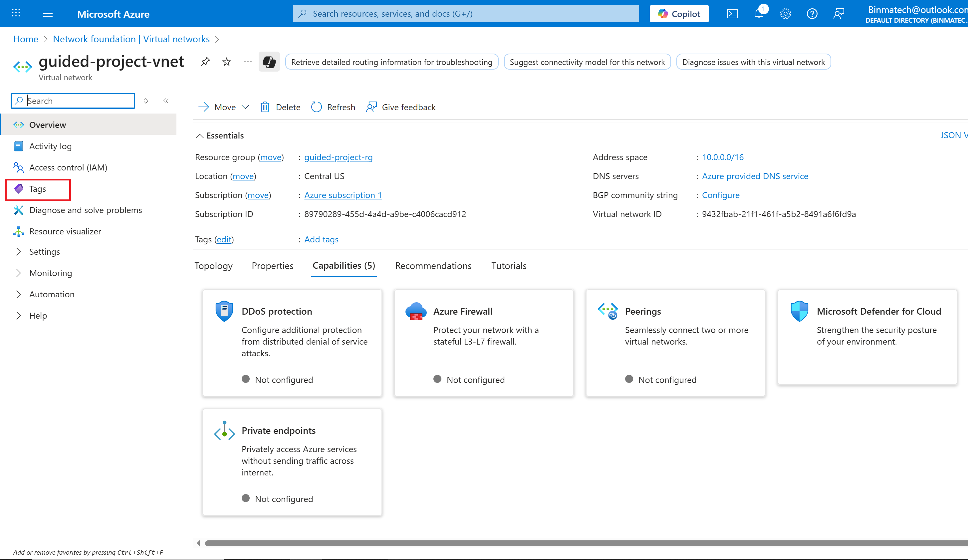Switch to the Topology tab
Viewport: 968px width, 560px height.
click(x=214, y=266)
